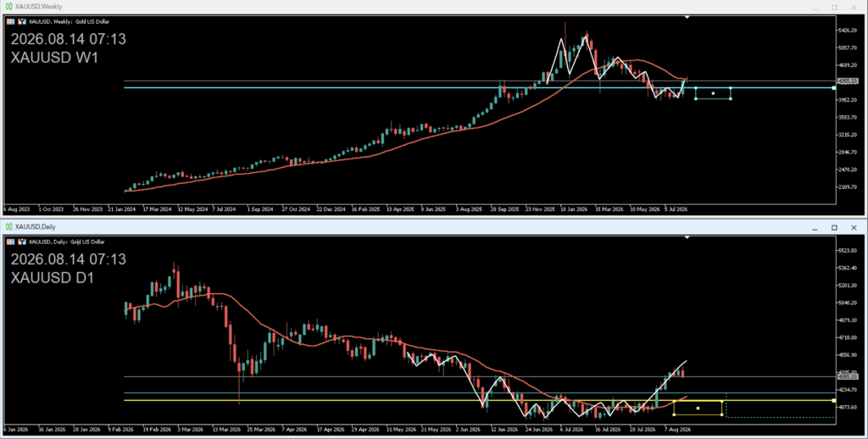Click the '18 Jan 2026' date on Weekly time axis

click(x=574, y=210)
